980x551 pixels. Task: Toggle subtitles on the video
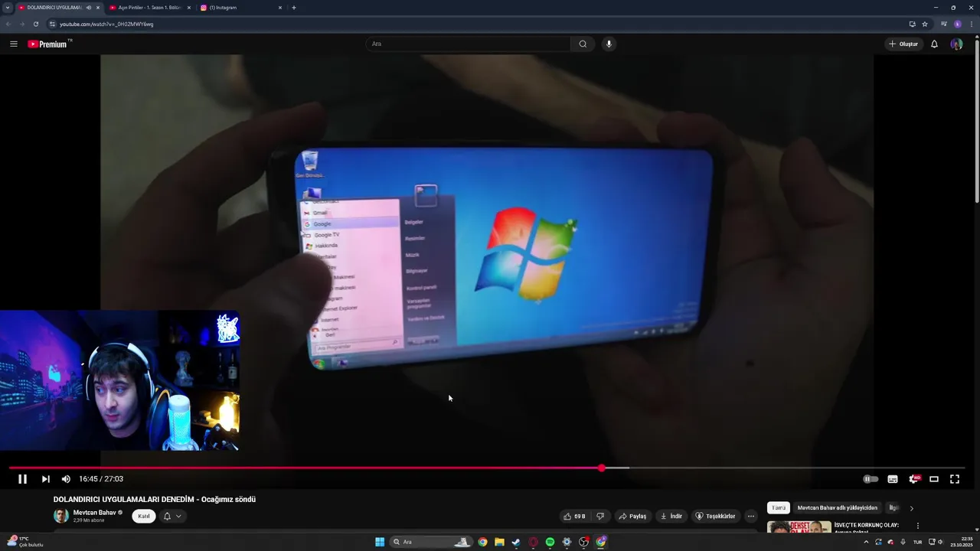pyautogui.click(x=893, y=479)
